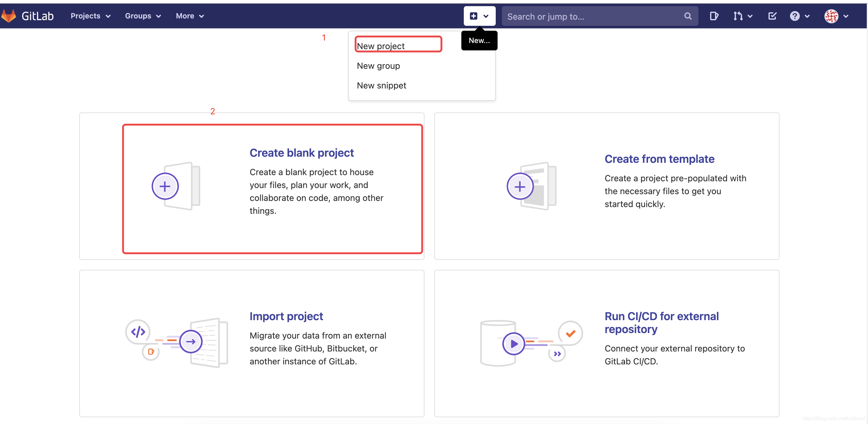Click the Help question mark icon
This screenshot has width=868, height=424.
pyautogui.click(x=795, y=16)
